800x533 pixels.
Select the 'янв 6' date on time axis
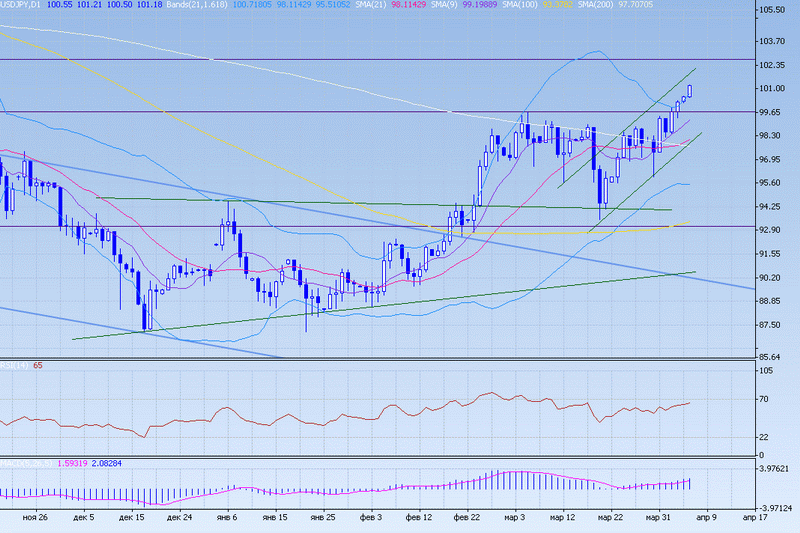(227, 518)
